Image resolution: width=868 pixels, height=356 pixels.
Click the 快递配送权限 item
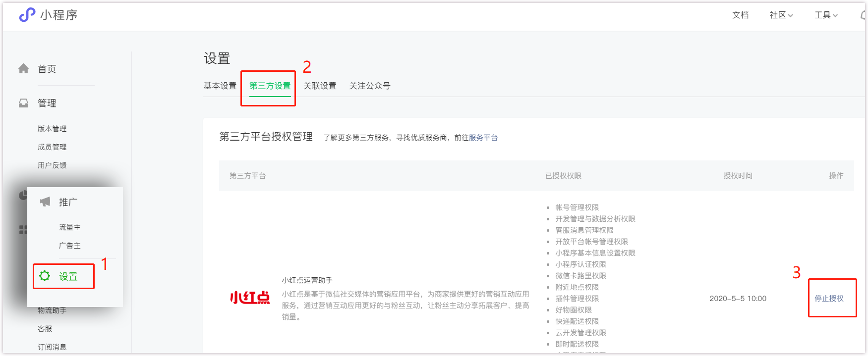577,321
